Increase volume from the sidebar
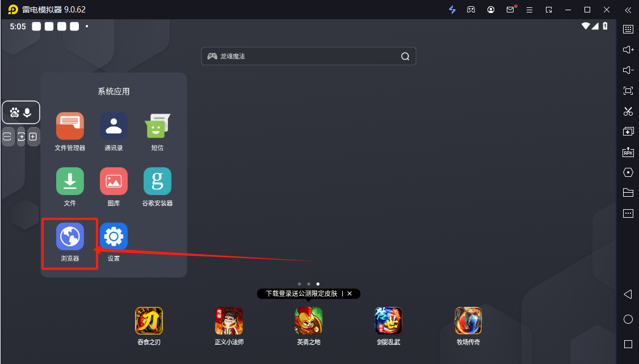This screenshot has height=364, width=639. pyautogui.click(x=628, y=50)
